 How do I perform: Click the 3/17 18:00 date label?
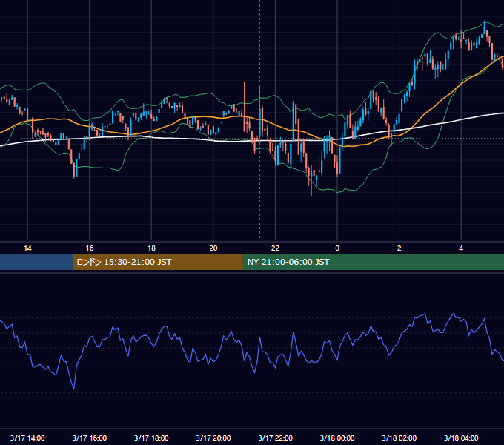[x=151, y=438]
